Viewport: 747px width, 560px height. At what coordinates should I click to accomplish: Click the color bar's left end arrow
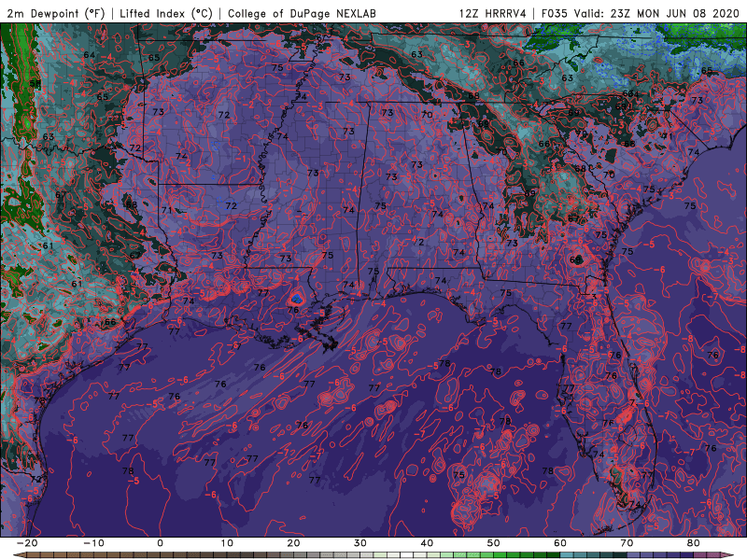[x=19, y=555]
